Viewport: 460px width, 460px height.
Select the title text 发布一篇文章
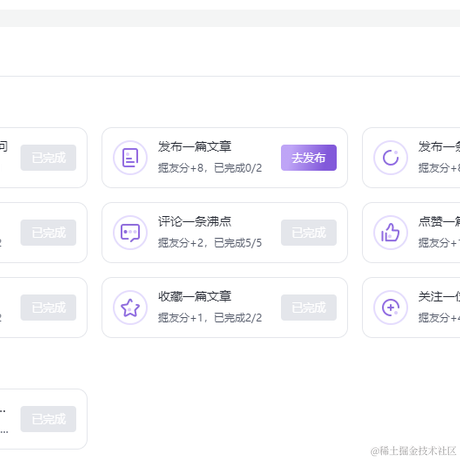pyautogui.click(x=195, y=147)
